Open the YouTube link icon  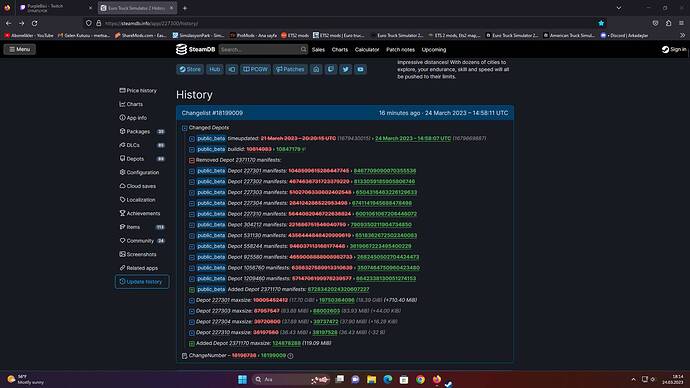[x=360, y=69]
